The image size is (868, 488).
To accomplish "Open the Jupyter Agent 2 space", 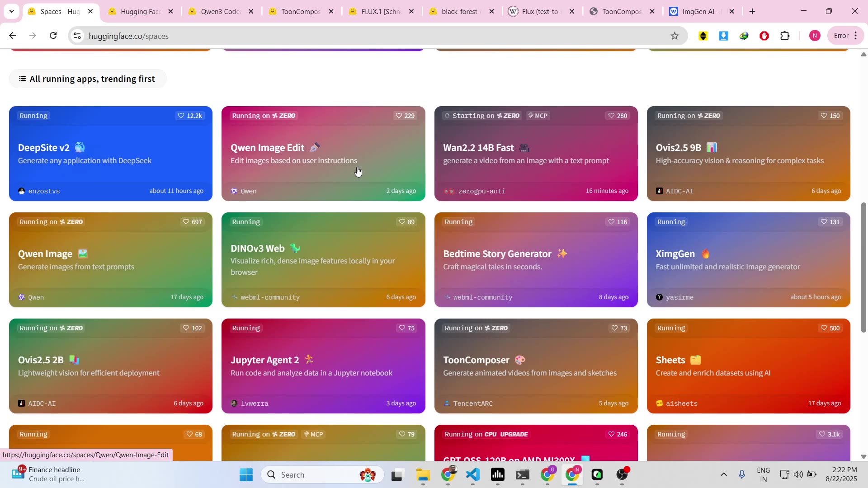I will pyautogui.click(x=323, y=366).
